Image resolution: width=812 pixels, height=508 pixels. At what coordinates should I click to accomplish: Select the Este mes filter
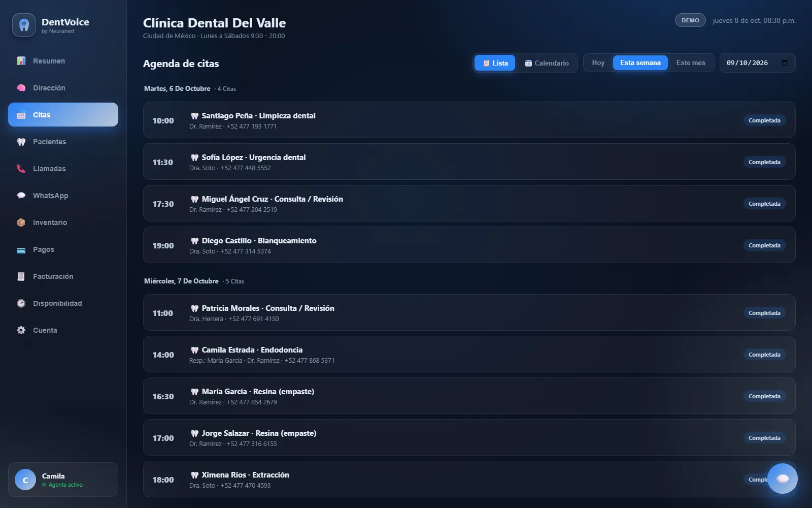coord(691,63)
